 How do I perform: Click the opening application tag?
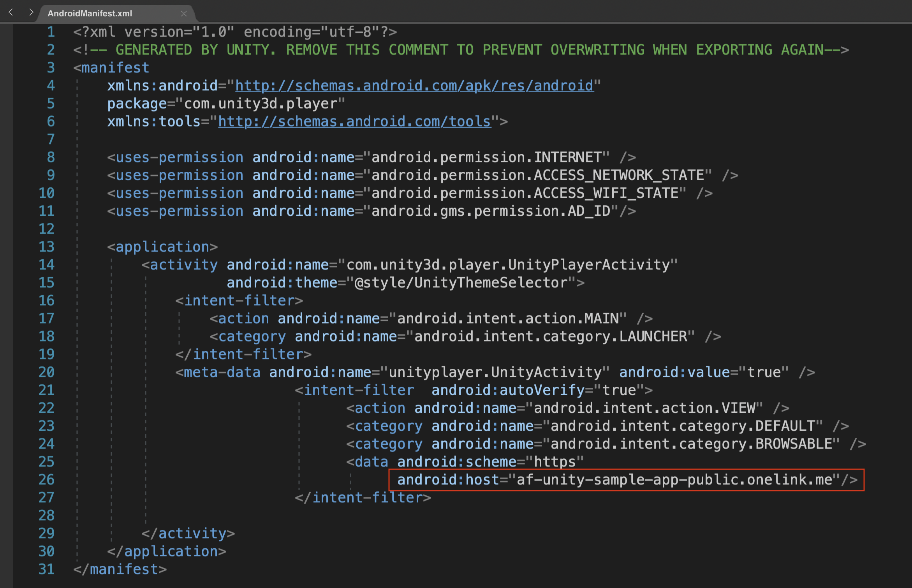pyautogui.click(x=162, y=247)
